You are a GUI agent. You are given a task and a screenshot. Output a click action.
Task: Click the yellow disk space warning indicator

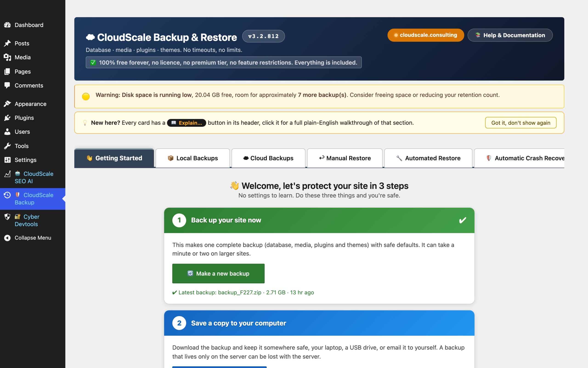[86, 96]
